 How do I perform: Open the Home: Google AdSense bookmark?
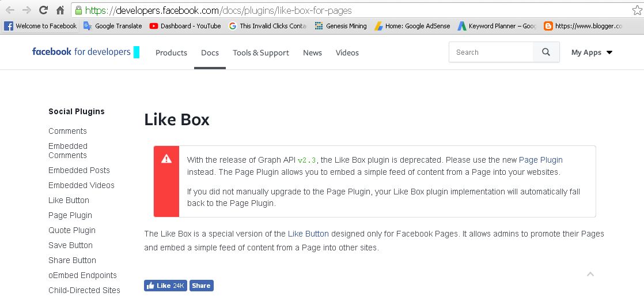(412, 26)
